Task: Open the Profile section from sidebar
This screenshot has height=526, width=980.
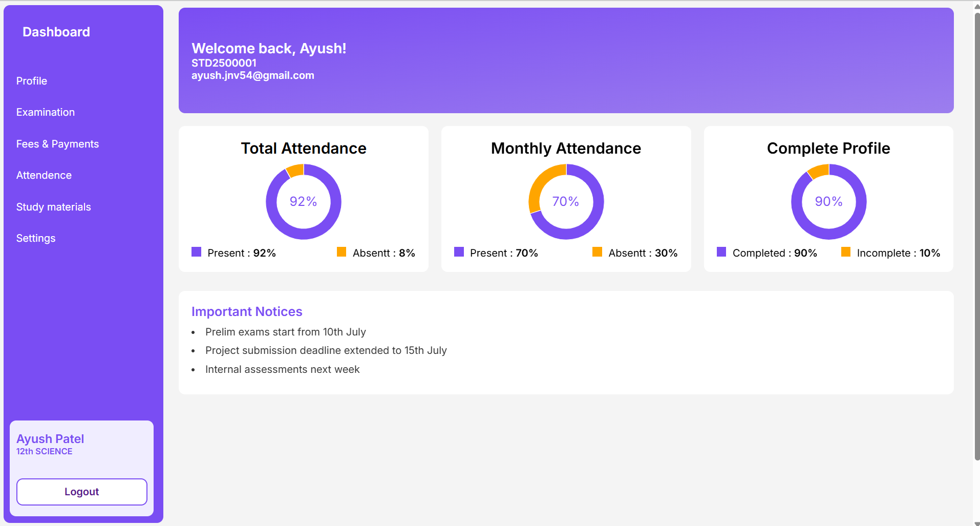Action: click(x=31, y=80)
